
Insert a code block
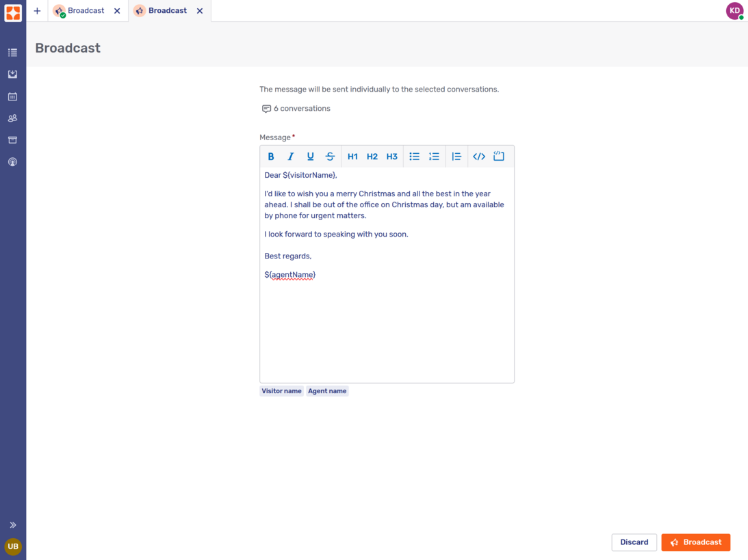tap(498, 156)
